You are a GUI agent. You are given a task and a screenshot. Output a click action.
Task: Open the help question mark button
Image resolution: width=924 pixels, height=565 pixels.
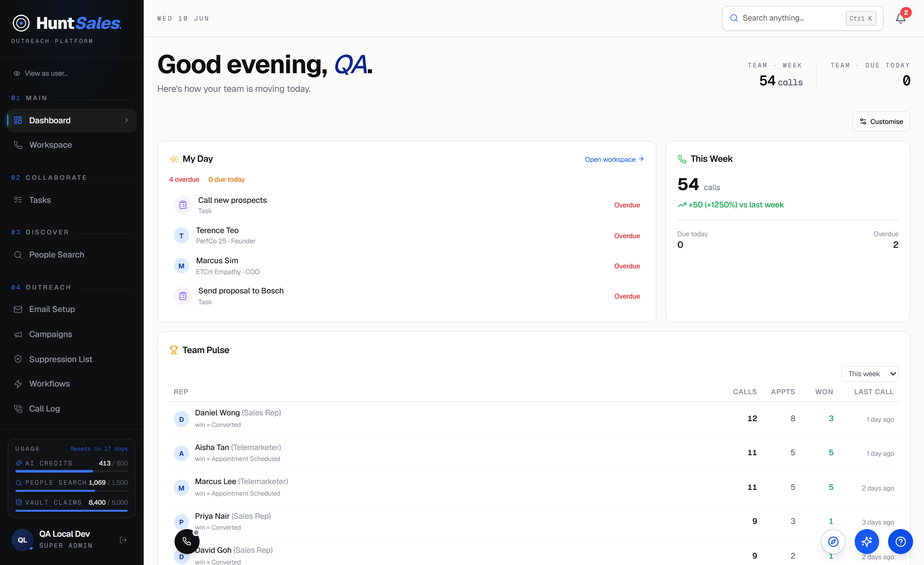point(900,541)
